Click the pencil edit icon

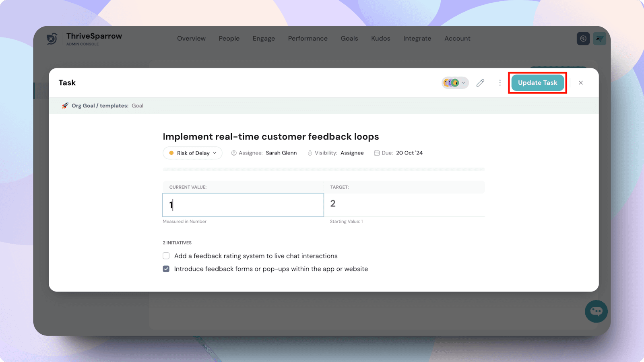pos(480,83)
